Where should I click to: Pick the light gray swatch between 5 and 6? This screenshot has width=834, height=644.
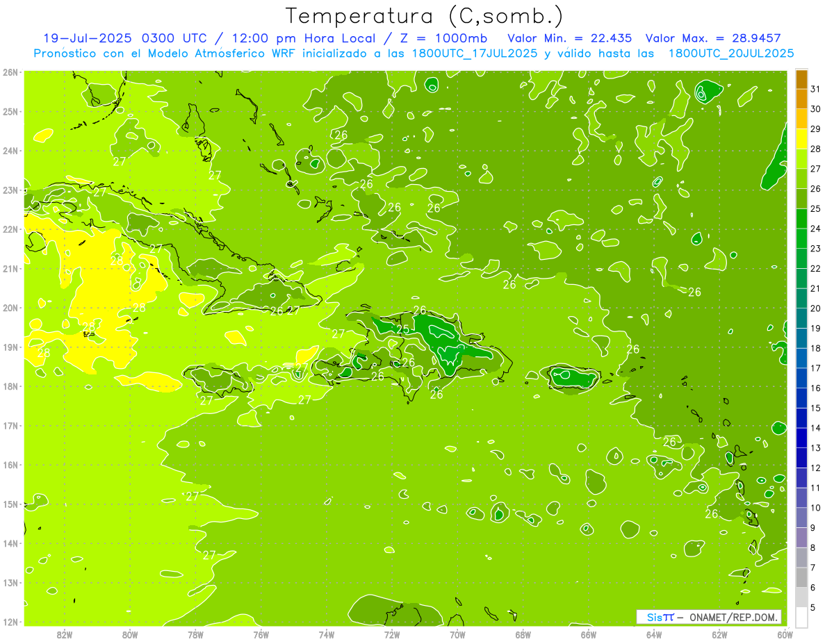click(x=801, y=597)
